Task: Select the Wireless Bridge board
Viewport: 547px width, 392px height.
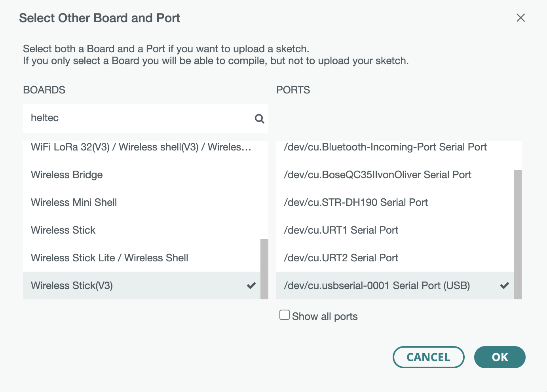Action: coord(66,175)
